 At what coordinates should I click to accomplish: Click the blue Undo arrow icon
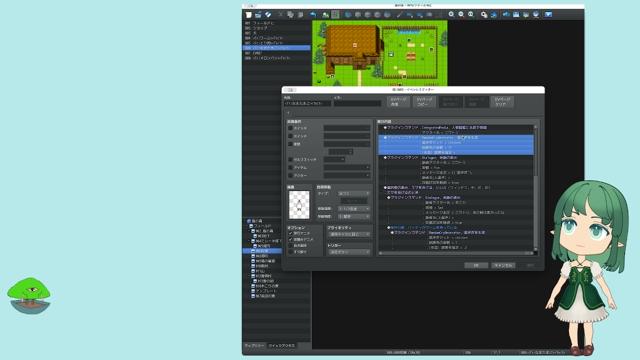click(313, 15)
